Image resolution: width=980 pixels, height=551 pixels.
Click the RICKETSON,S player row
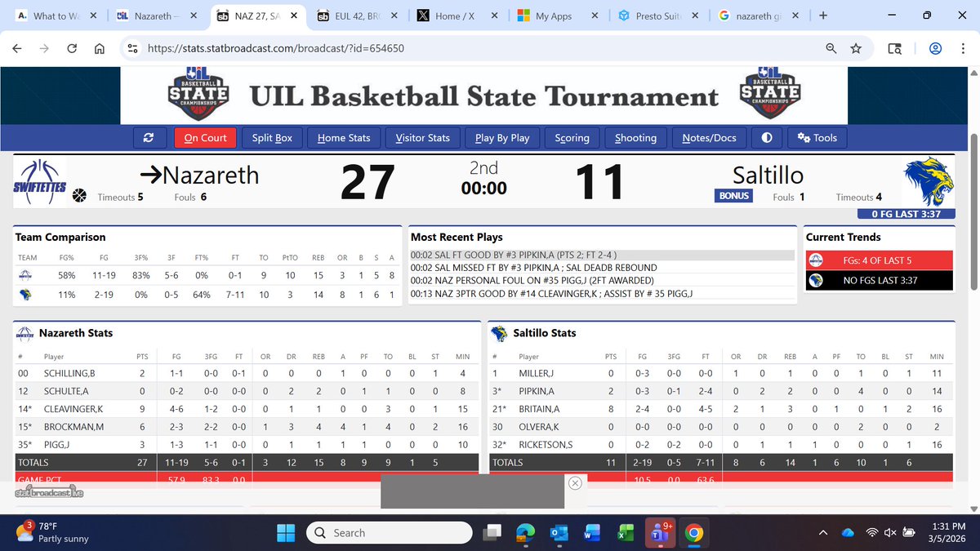pos(721,444)
